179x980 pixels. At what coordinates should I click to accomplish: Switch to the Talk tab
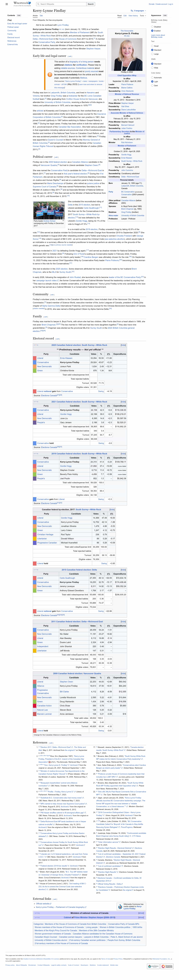pos(41,16)
